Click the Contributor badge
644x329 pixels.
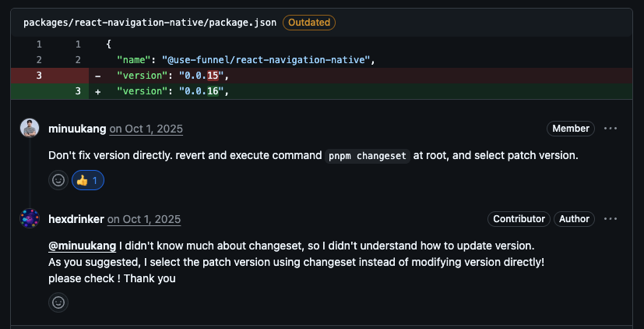(519, 219)
